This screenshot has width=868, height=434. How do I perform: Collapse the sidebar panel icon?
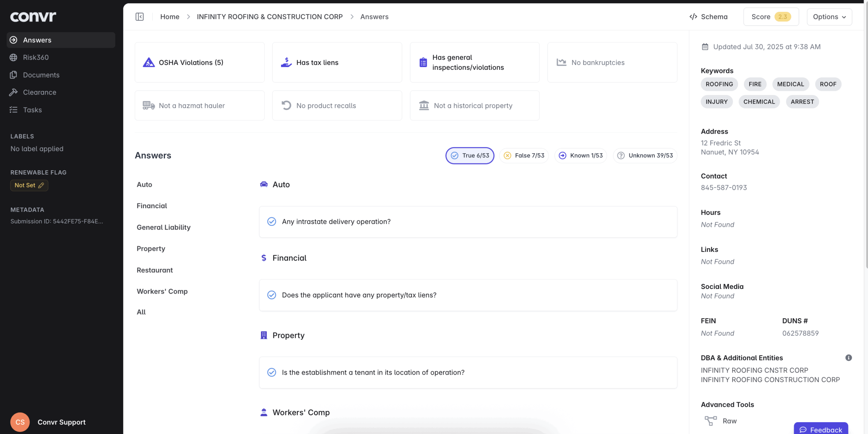140,17
